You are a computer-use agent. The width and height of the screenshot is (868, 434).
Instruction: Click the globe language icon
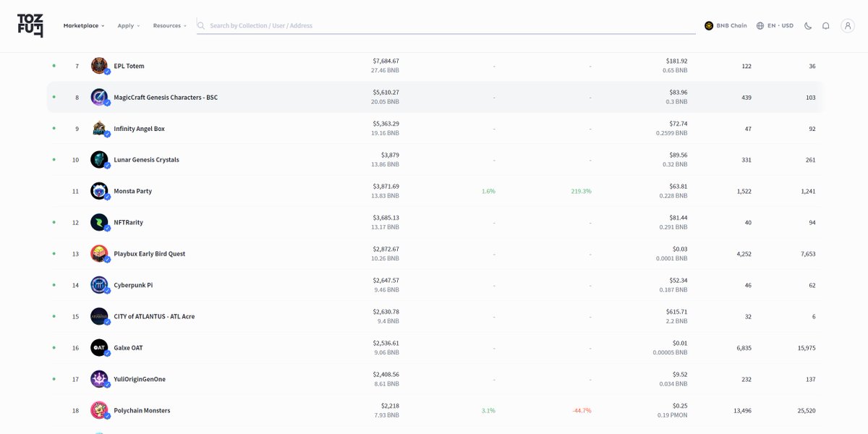point(760,25)
